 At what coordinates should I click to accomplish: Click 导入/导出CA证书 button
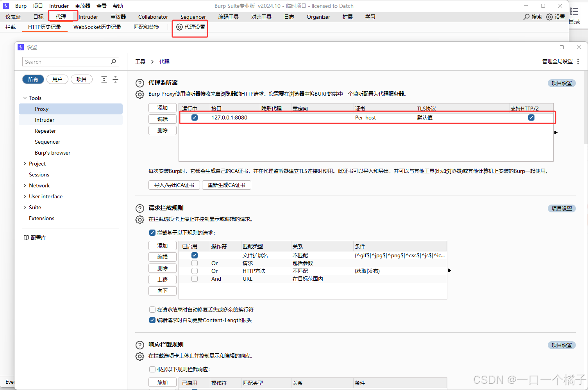174,185
